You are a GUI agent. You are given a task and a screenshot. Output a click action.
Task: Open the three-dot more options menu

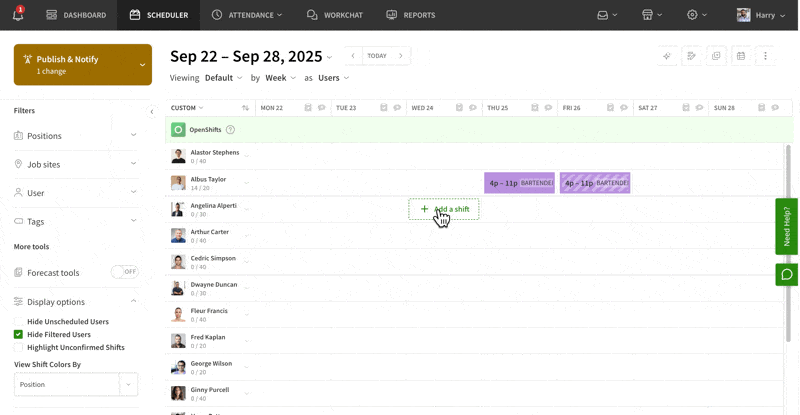coord(766,56)
